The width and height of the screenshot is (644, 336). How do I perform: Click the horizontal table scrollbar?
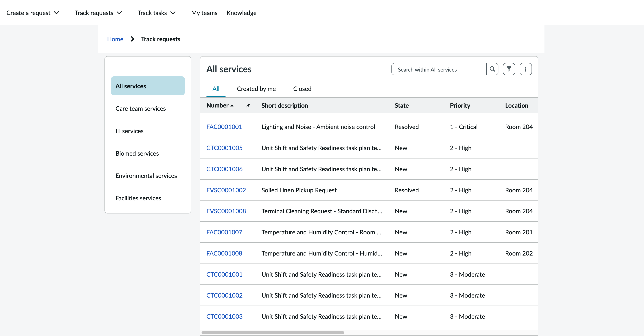tap(273, 333)
